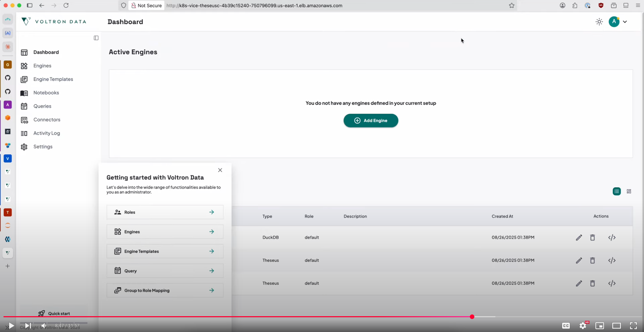Click the Add Engine button
644x332 pixels.
coord(371,121)
